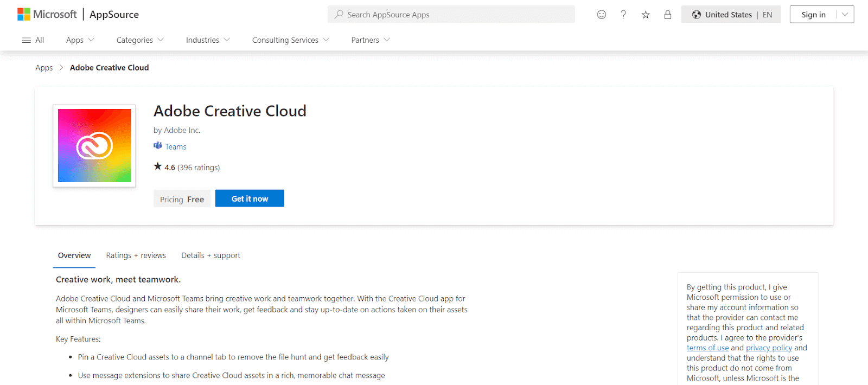The image size is (868, 385).
Task: Open help question mark icon
Action: click(623, 15)
